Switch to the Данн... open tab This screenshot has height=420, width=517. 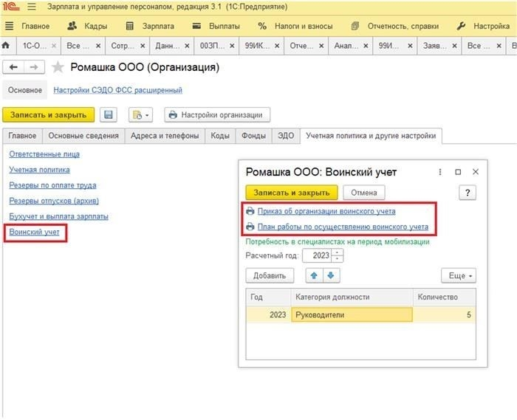[x=168, y=46]
